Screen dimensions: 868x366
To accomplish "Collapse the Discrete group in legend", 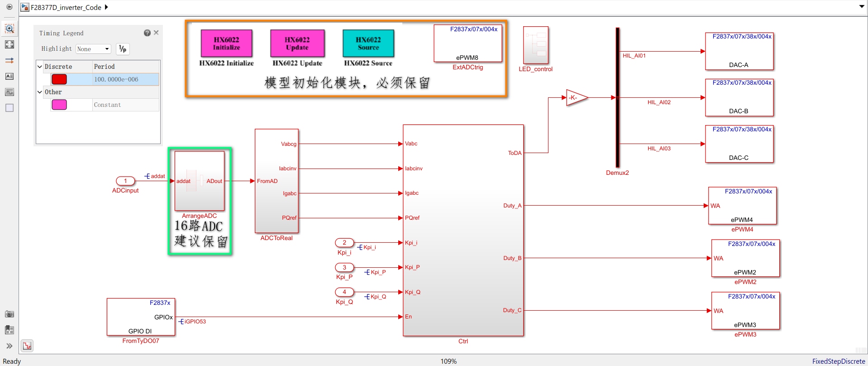I will [40, 67].
